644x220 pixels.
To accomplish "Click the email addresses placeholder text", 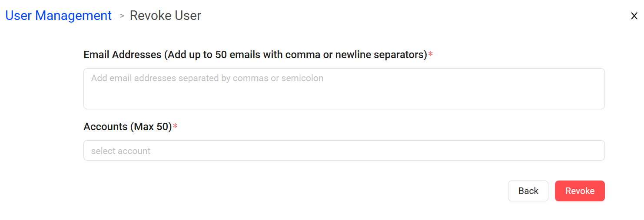I will (x=207, y=79).
